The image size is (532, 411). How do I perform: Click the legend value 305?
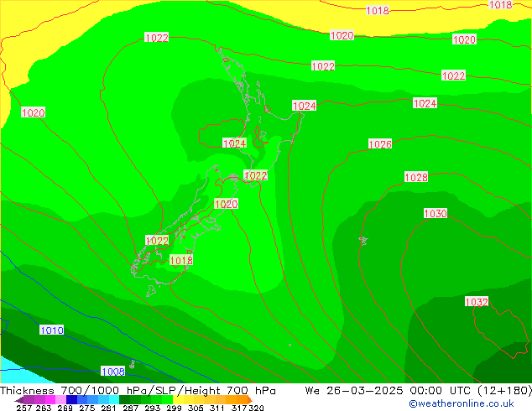point(196,408)
